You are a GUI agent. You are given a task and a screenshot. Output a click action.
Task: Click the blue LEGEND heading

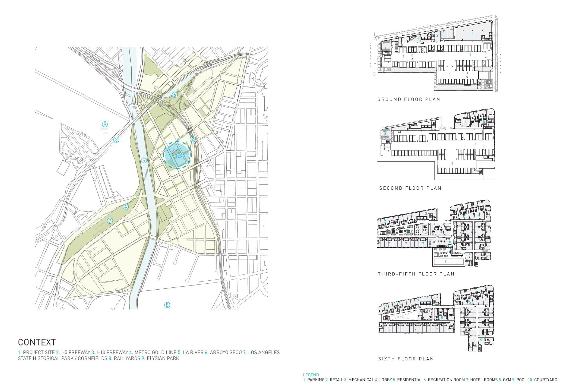[x=311, y=375]
